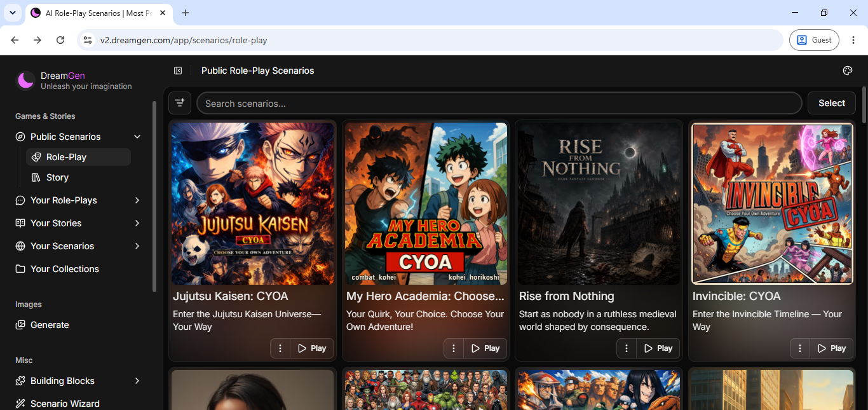Open more options for Rise from Nothing

click(627, 348)
